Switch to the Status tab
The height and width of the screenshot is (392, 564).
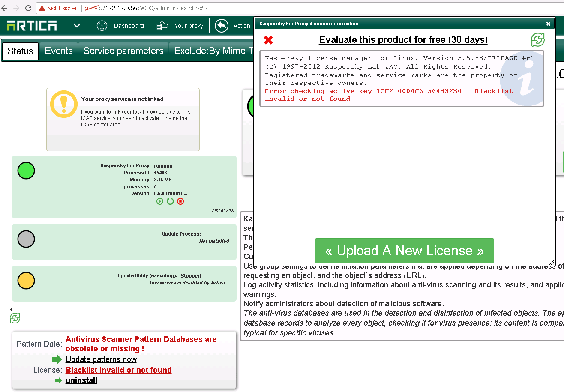20,51
